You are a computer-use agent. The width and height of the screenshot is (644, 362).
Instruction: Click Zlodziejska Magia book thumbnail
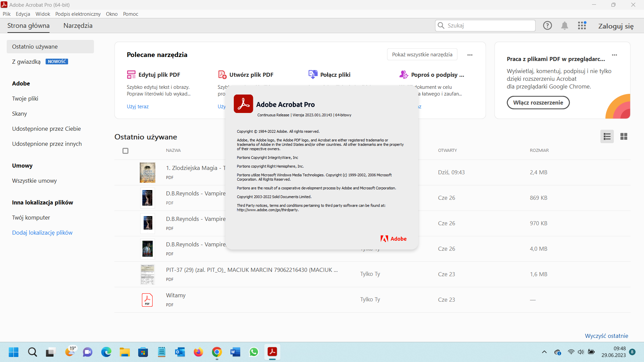click(x=147, y=172)
